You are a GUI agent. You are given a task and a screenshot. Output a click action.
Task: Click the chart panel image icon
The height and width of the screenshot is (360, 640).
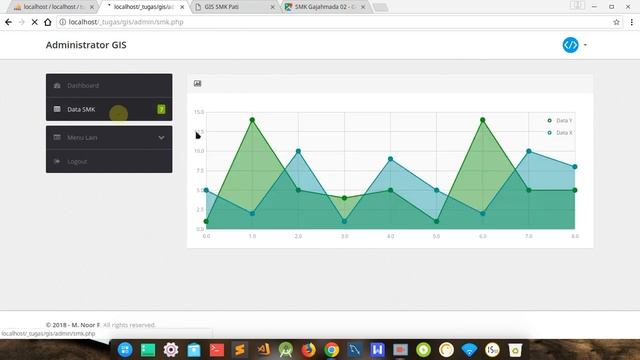pyautogui.click(x=198, y=83)
